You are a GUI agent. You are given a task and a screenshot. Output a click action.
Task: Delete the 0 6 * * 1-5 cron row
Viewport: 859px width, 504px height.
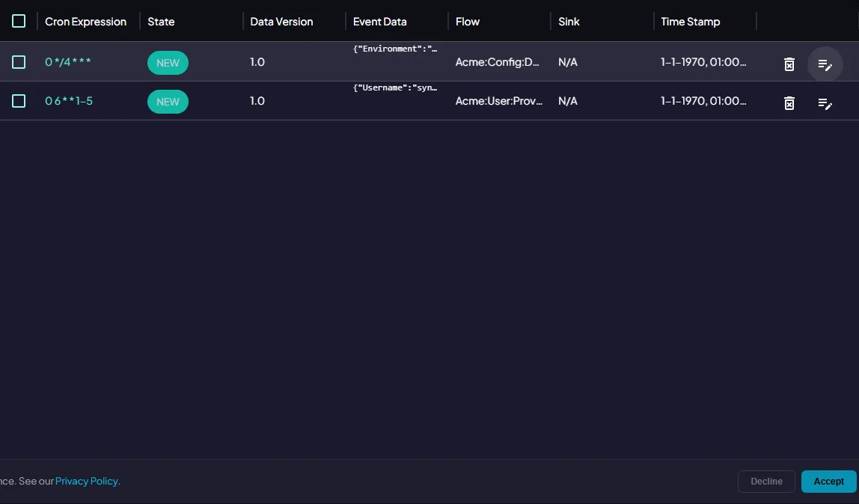click(789, 103)
